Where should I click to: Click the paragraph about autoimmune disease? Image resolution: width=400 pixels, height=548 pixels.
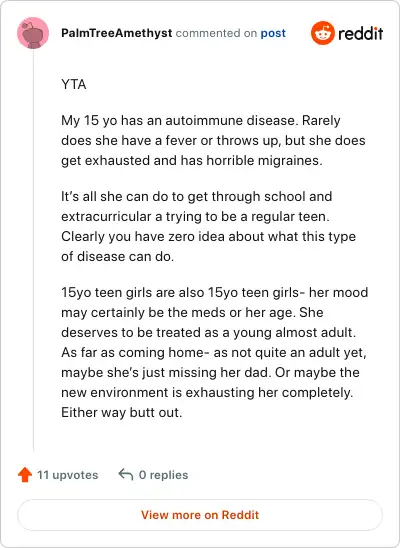pyautogui.click(x=213, y=140)
